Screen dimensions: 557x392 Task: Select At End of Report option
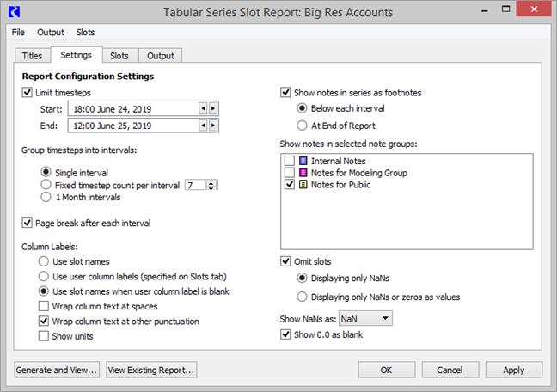click(302, 126)
